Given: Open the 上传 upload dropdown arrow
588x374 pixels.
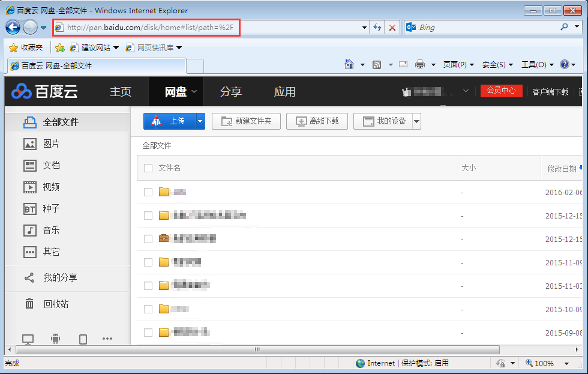Looking at the screenshot, I should (x=200, y=121).
